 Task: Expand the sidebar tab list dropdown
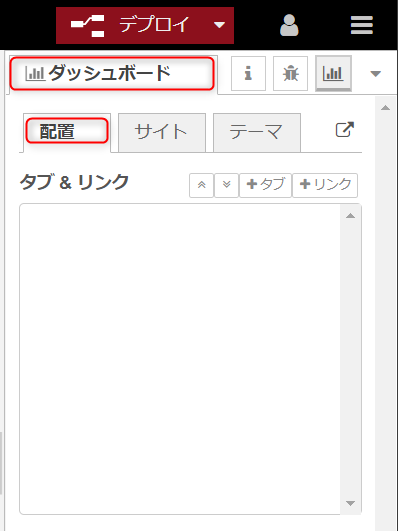[x=376, y=73]
